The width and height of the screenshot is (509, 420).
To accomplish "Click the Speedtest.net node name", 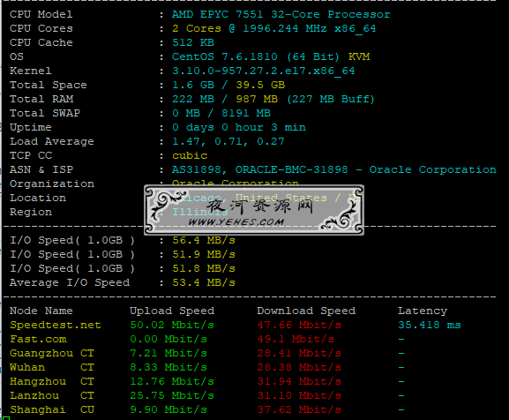I will point(56,325).
